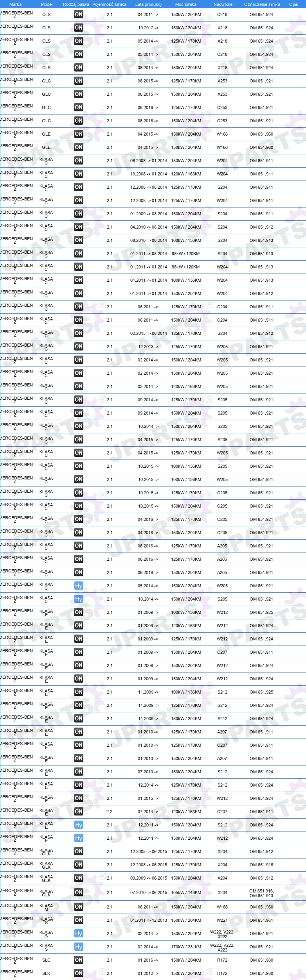Click the ON badge in the 12.2013 W205 row
The width and height of the screenshot is (306, 980).
point(79,347)
